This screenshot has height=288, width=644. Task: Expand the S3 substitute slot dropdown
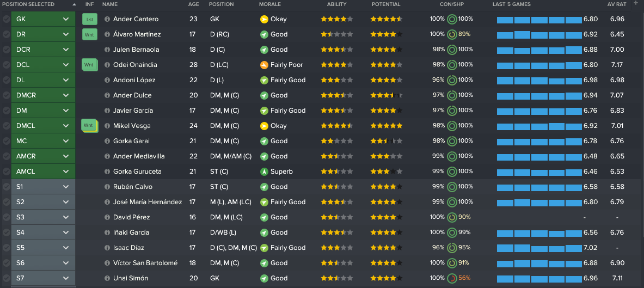coord(66,217)
